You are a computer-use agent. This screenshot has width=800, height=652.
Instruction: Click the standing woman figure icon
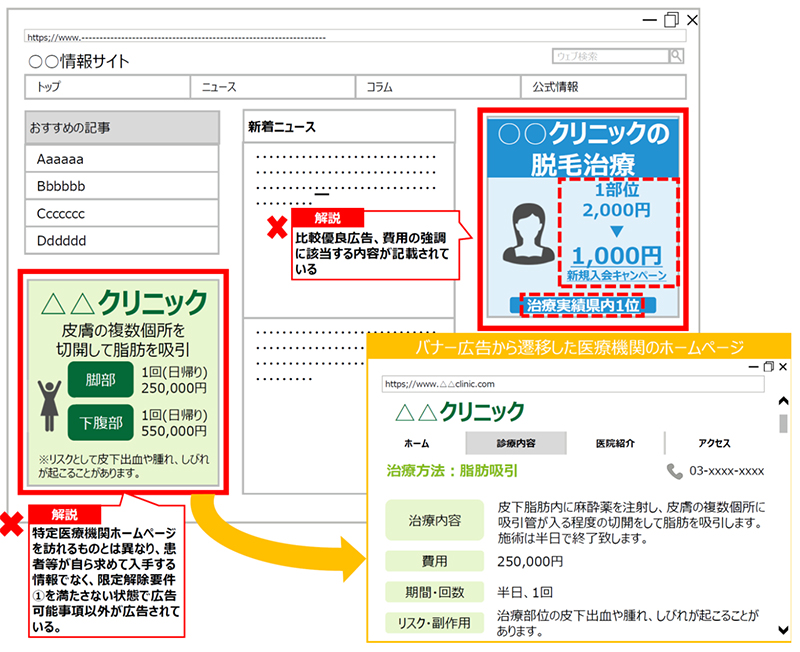pyautogui.click(x=47, y=398)
